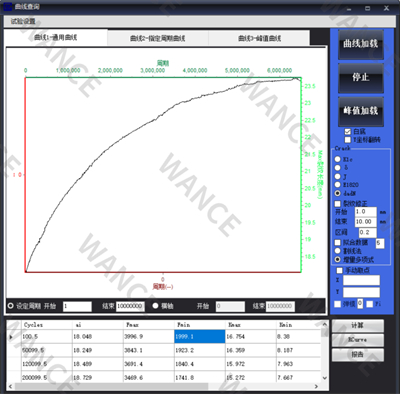The width and height of the screenshot is (400, 394).
Task: Select the J radio button
Action: tap(338, 176)
